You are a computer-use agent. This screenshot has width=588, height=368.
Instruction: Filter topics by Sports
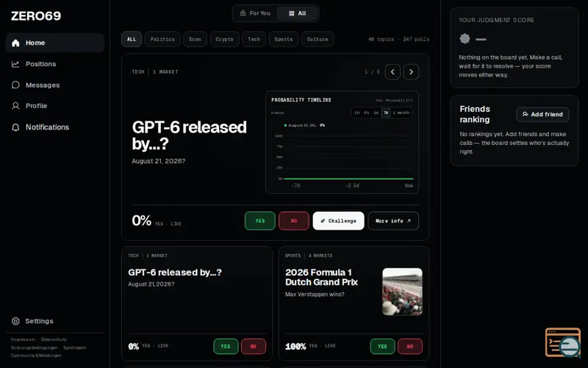click(284, 39)
